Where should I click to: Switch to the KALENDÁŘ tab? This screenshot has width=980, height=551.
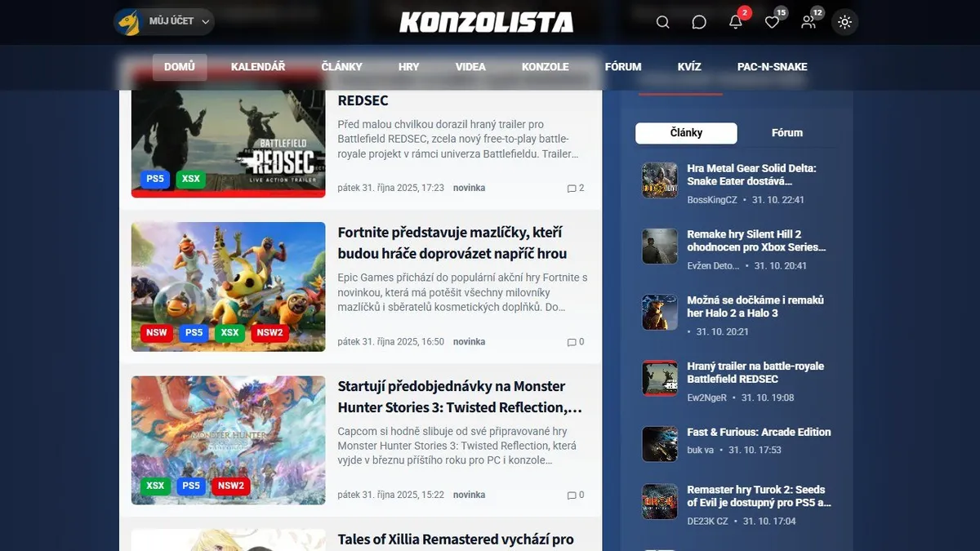[x=258, y=67]
